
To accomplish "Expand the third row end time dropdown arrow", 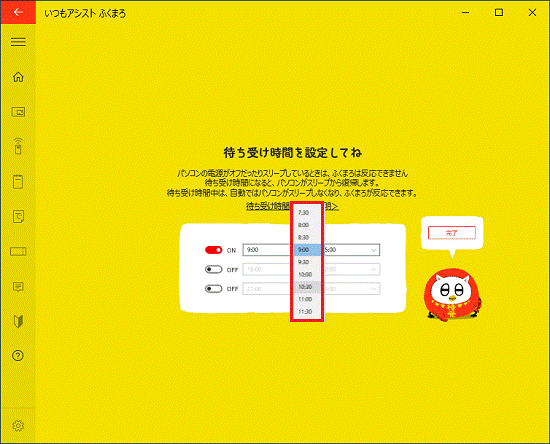I will tap(374, 289).
